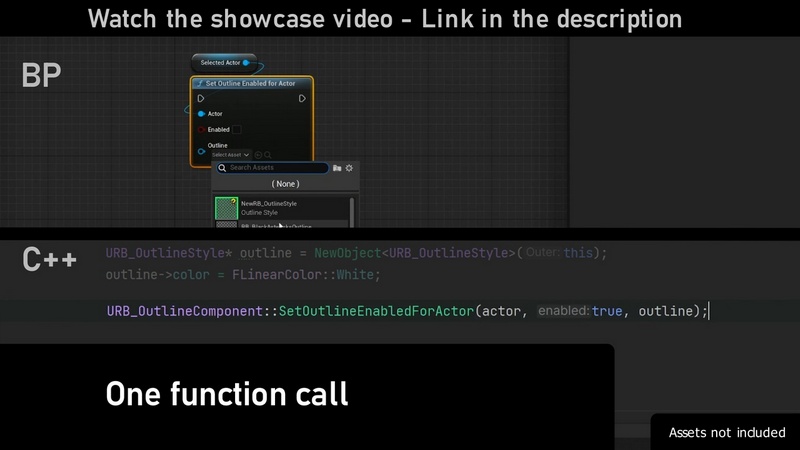
Task: Click the Outline object input pin
Action: pos(201,151)
